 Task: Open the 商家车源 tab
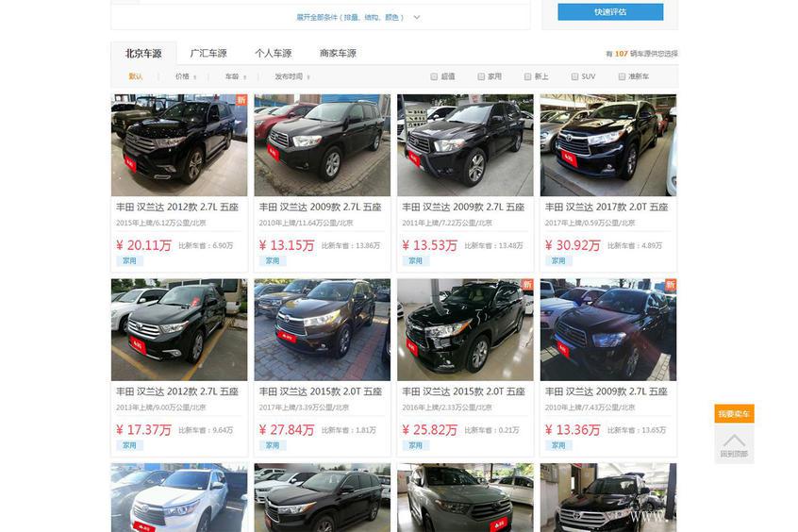click(338, 54)
